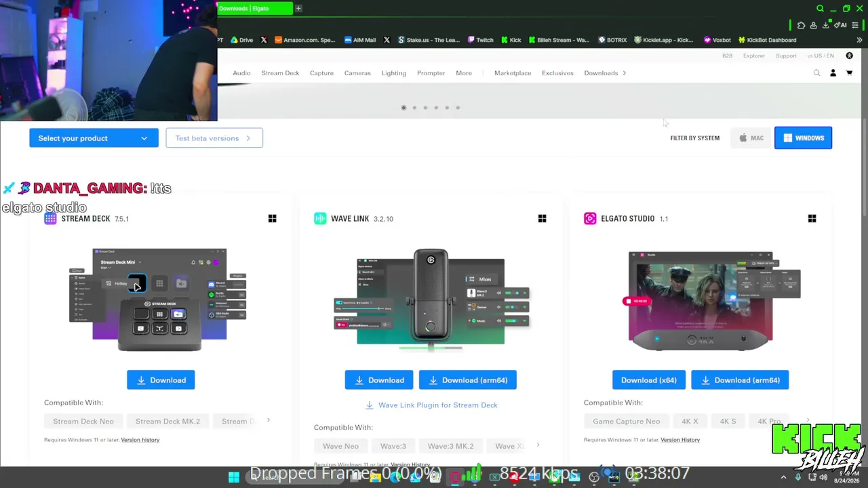Open the Cameras menu
Image resolution: width=868 pixels, height=488 pixels.
coord(357,73)
